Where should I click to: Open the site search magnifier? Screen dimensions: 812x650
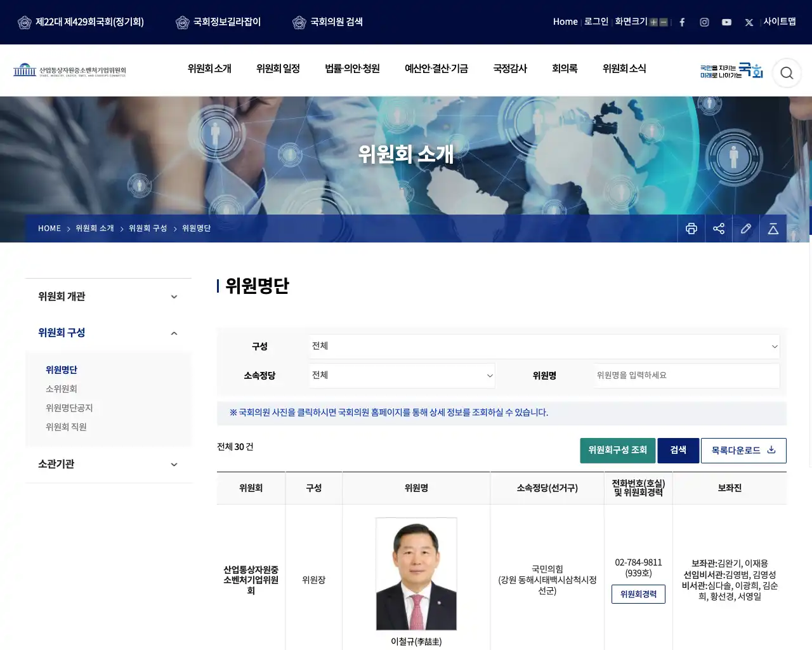pos(787,73)
